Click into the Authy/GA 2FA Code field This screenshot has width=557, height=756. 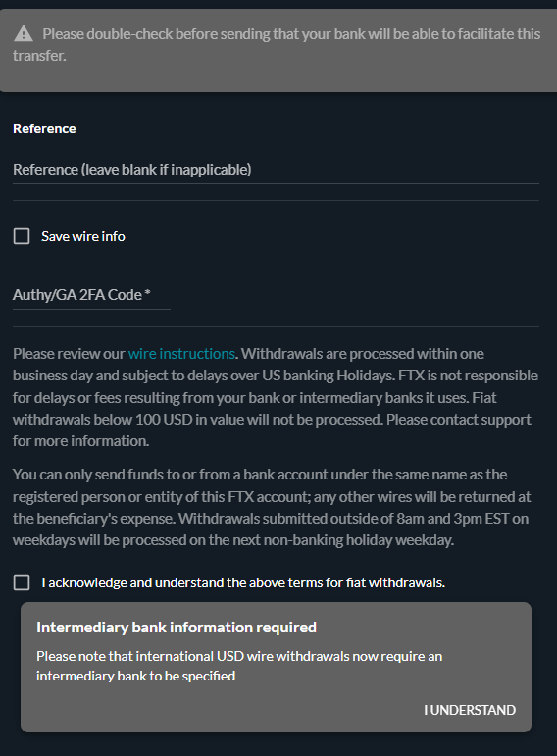[91, 294]
